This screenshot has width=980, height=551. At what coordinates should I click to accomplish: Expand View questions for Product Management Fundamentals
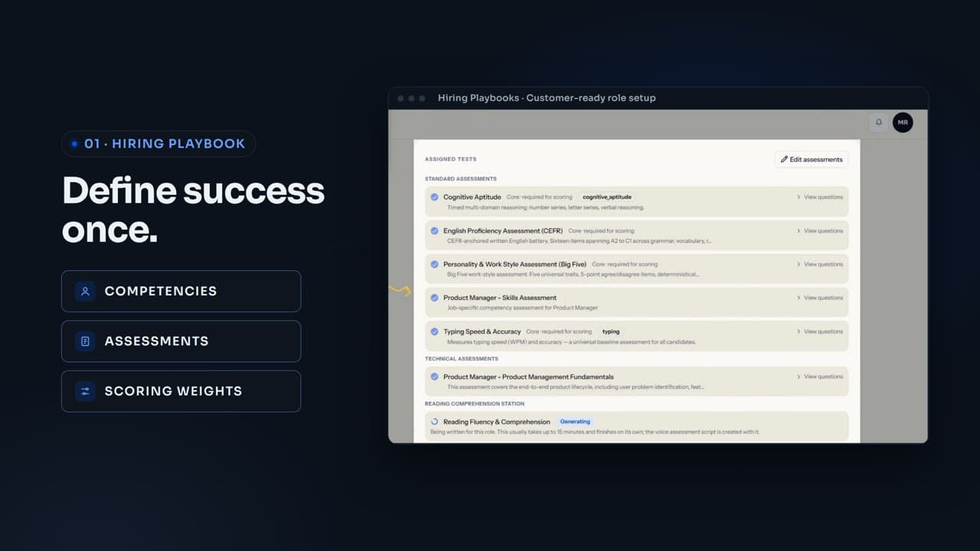coord(819,377)
